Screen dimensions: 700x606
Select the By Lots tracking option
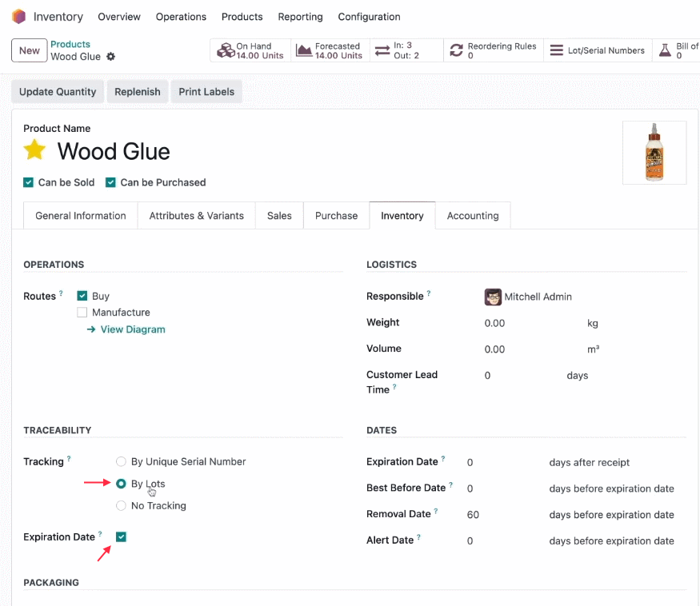[121, 484]
